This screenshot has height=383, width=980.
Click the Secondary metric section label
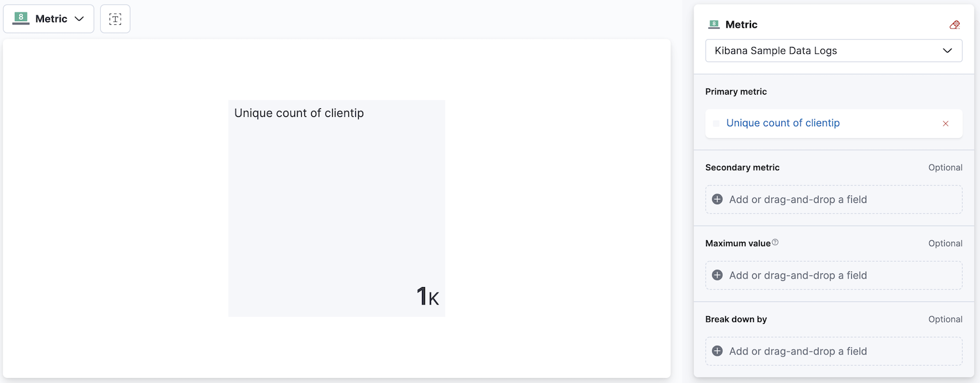click(742, 167)
